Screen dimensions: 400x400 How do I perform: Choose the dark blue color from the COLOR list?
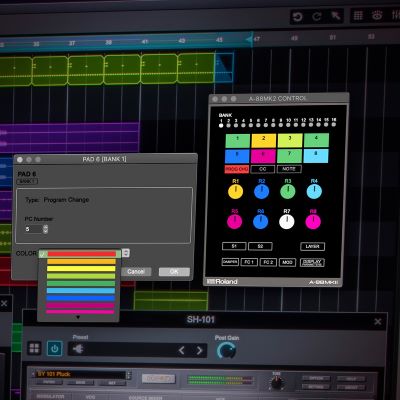tap(81, 298)
